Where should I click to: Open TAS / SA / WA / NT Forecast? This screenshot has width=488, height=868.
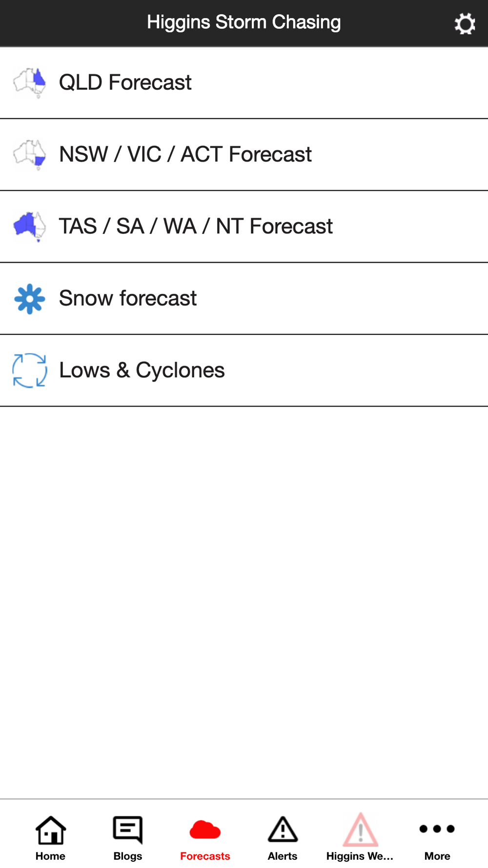[x=244, y=227]
